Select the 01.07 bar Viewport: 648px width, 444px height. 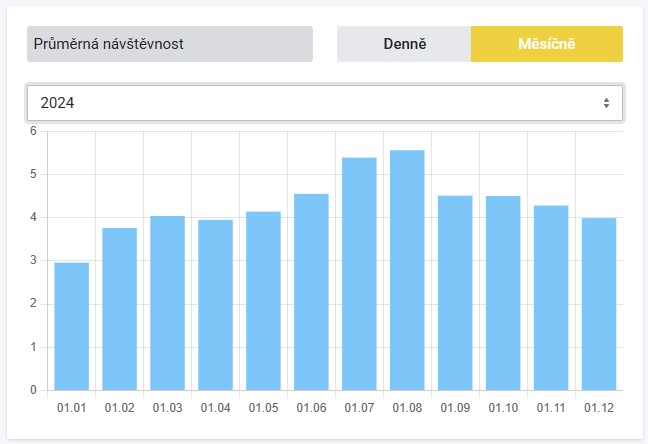[359, 274]
